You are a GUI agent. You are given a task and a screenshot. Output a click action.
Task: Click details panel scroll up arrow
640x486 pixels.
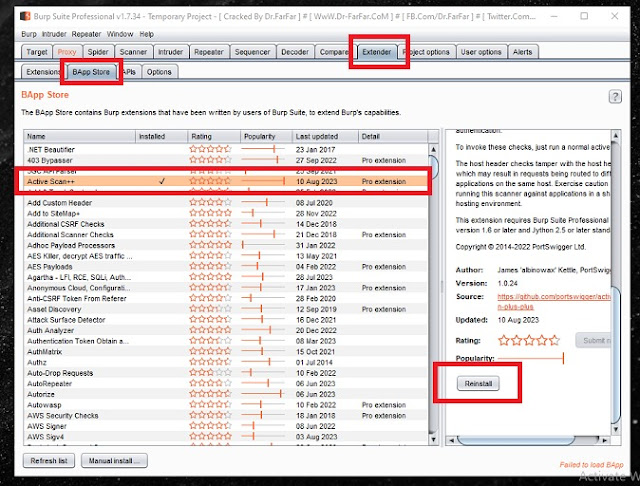pyautogui.click(x=616, y=135)
